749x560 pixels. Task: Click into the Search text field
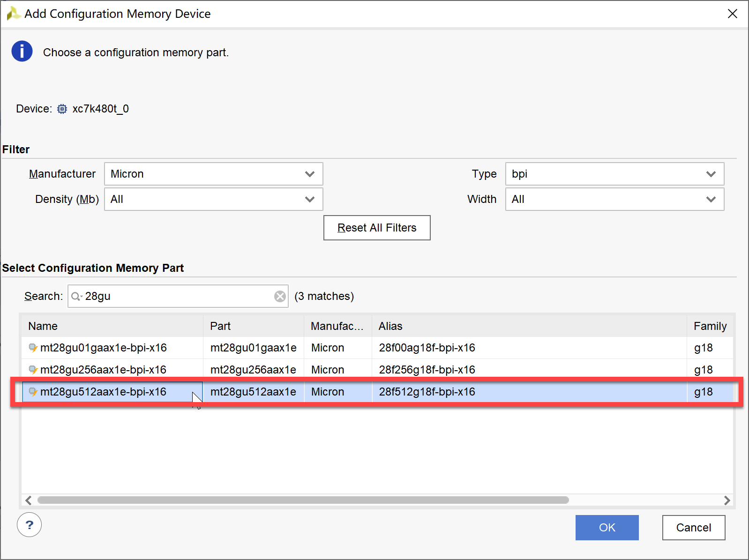[178, 297]
